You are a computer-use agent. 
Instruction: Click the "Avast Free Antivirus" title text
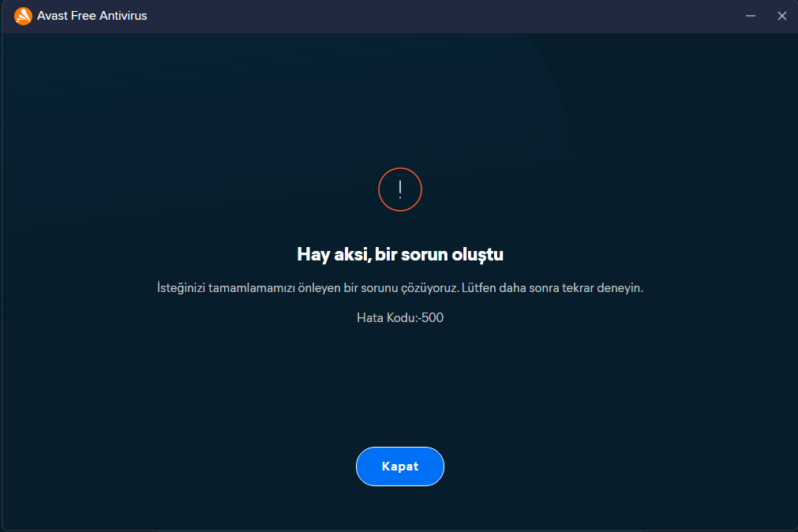92,16
